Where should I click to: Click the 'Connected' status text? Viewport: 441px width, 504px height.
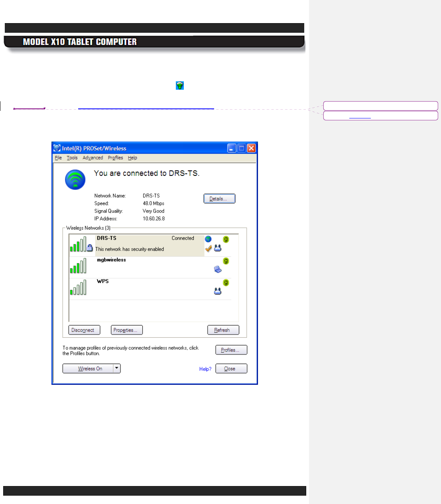click(183, 238)
